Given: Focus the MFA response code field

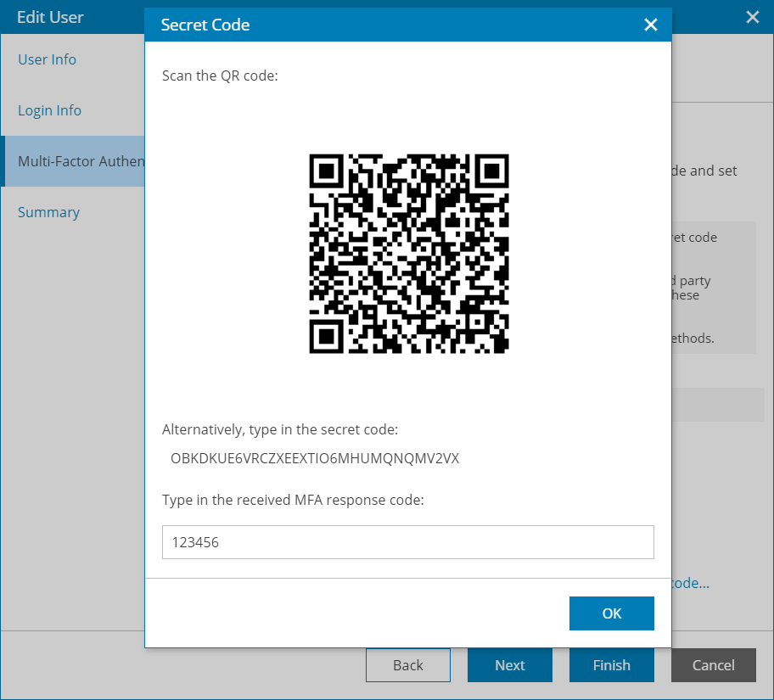Looking at the screenshot, I should click(x=407, y=542).
